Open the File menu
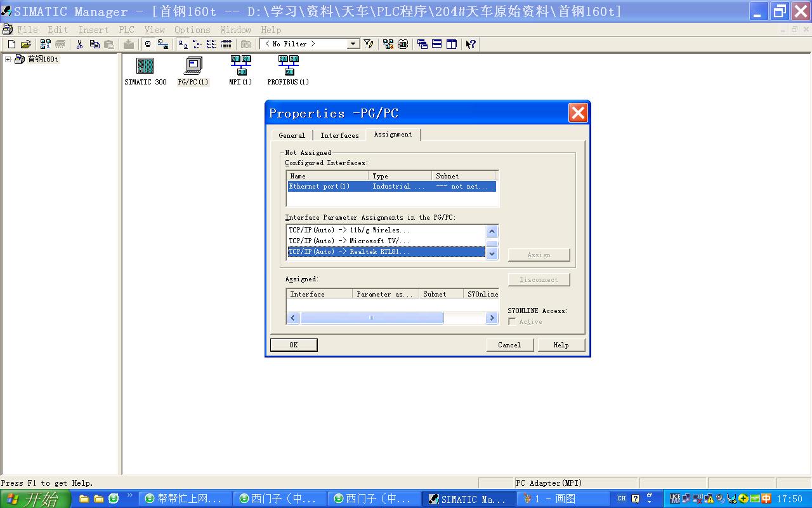Image resolution: width=812 pixels, height=508 pixels. click(27, 30)
